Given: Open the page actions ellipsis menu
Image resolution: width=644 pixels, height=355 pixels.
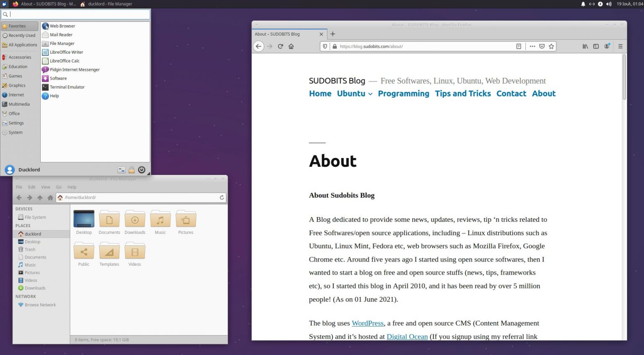Looking at the screenshot, I should click(532, 46).
